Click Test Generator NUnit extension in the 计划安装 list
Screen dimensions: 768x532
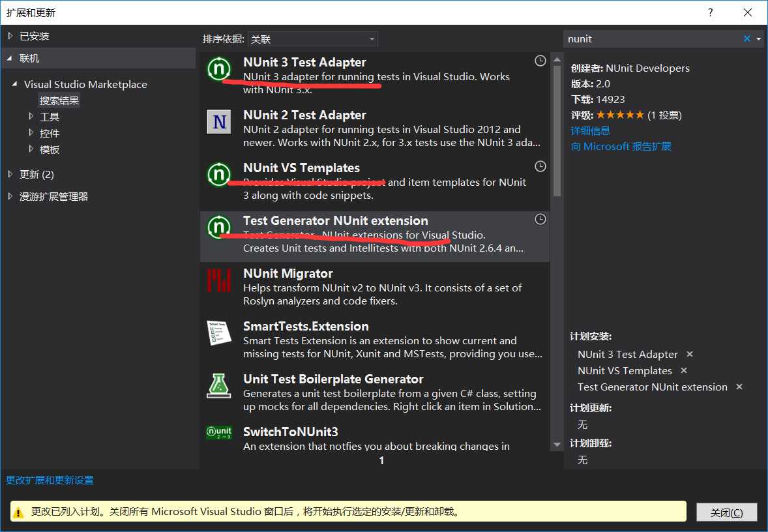point(653,387)
